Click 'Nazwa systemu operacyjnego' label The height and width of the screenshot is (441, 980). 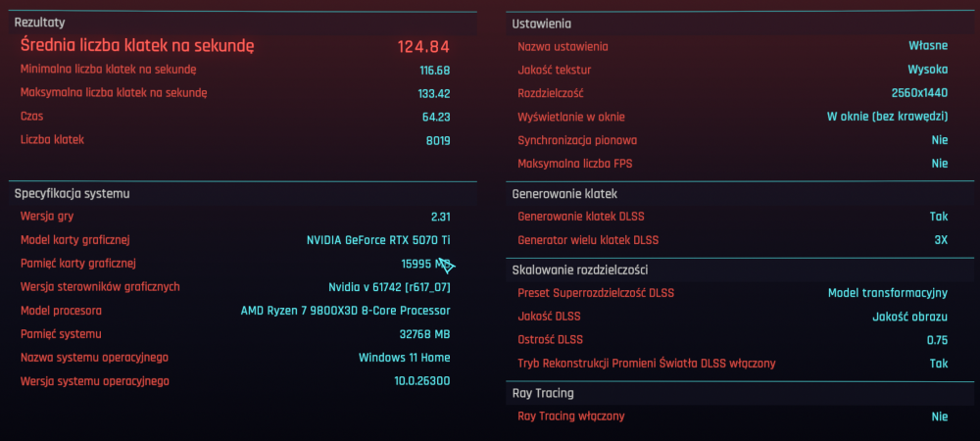point(94,358)
